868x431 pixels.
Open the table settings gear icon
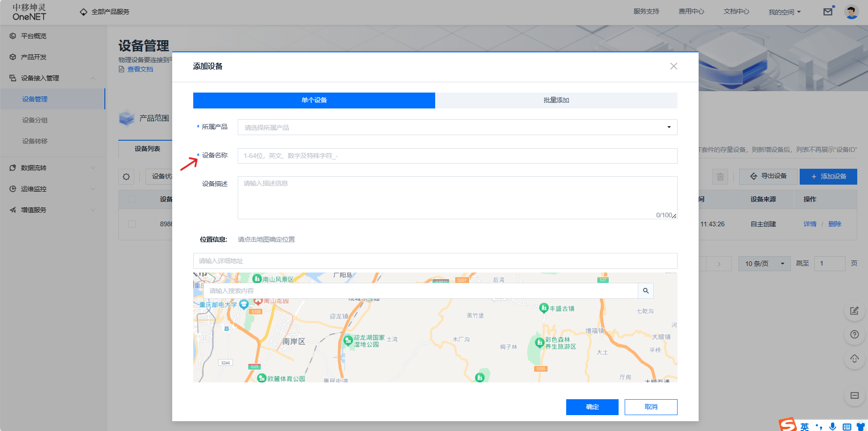126,177
